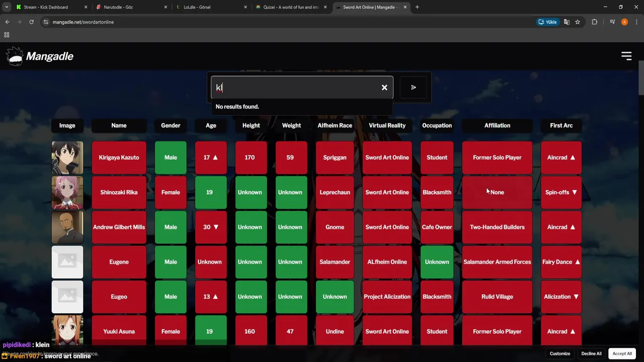Click the Cafe Owner occupation cell

pyautogui.click(x=437, y=227)
